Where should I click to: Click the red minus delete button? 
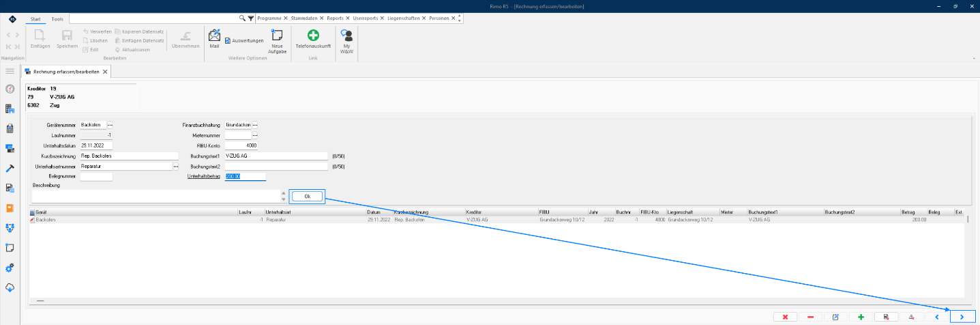tap(810, 317)
